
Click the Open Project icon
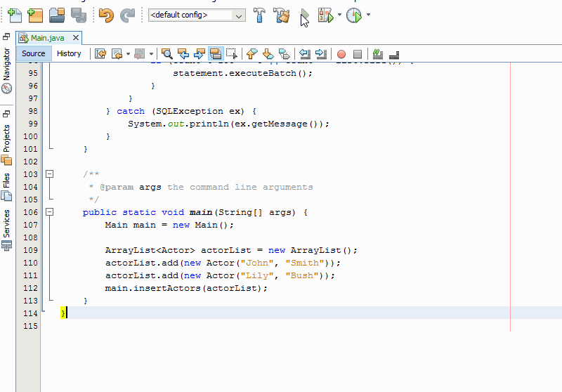tap(57, 15)
